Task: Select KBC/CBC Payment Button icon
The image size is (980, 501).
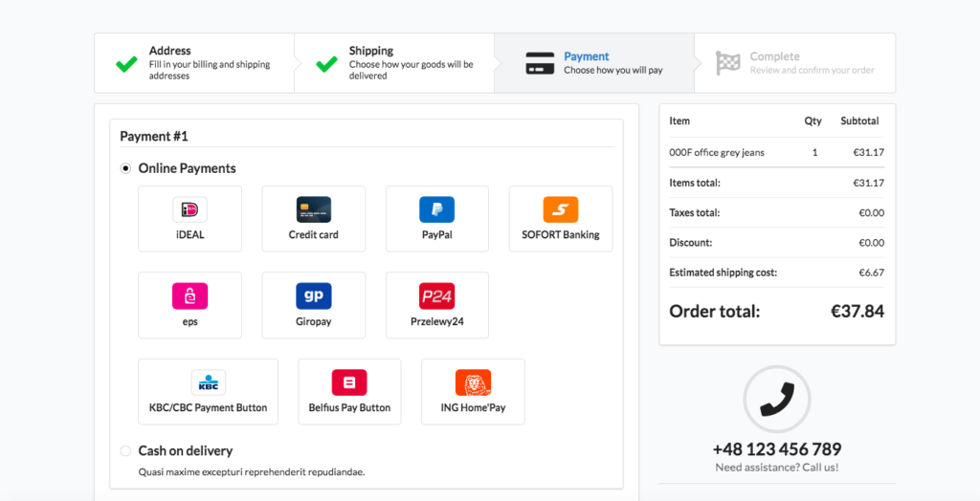Action: click(x=208, y=383)
